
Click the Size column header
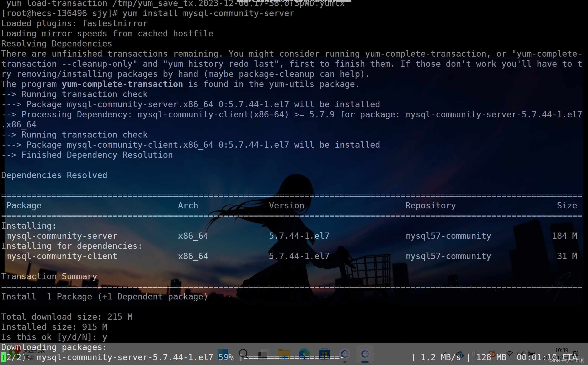pos(567,205)
